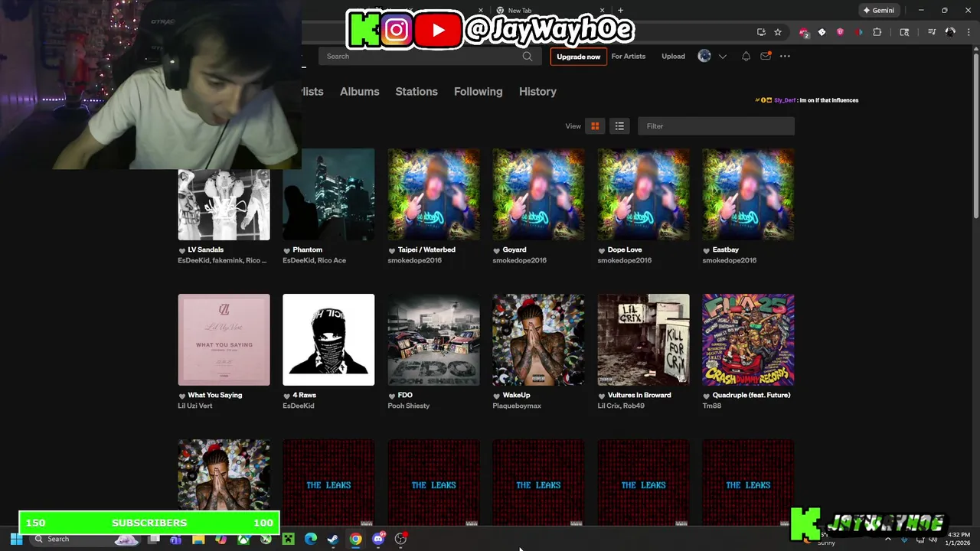Screen dimensions: 980x551
Task: Toggle the Quadruple (feat. Future) heart
Action: tap(707, 396)
